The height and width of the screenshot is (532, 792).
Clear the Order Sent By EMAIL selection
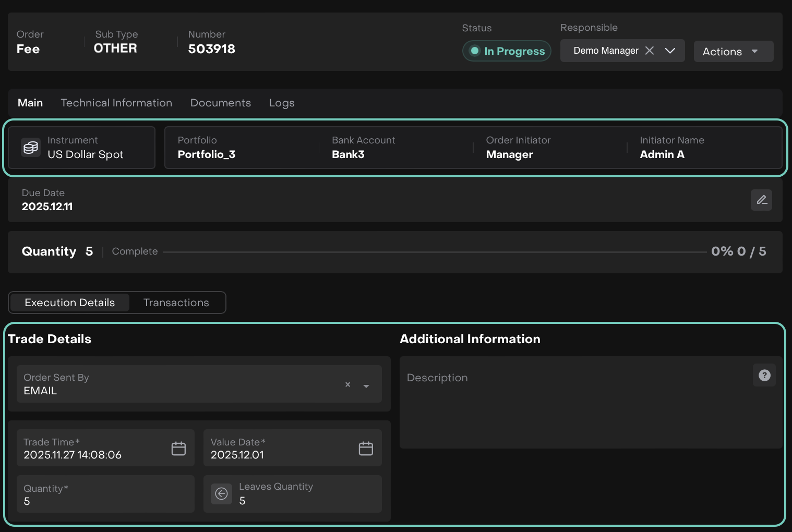pyautogui.click(x=347, y=385)
